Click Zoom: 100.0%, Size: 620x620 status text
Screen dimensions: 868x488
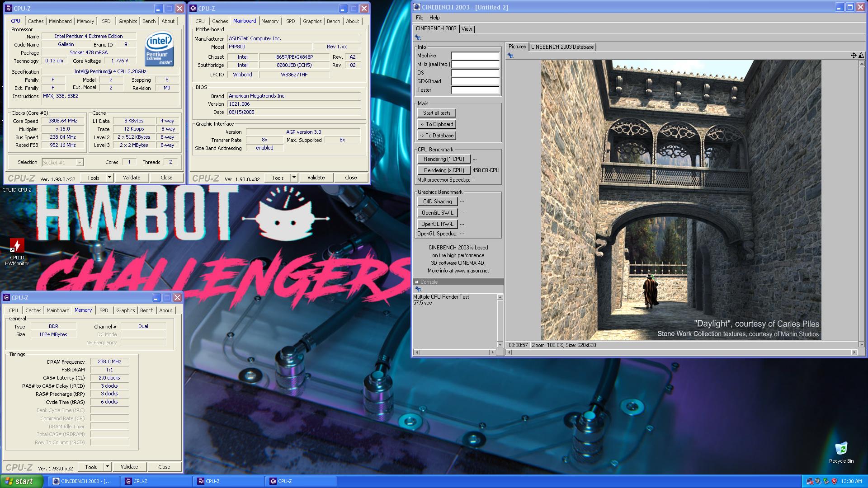tap(564, 345)
